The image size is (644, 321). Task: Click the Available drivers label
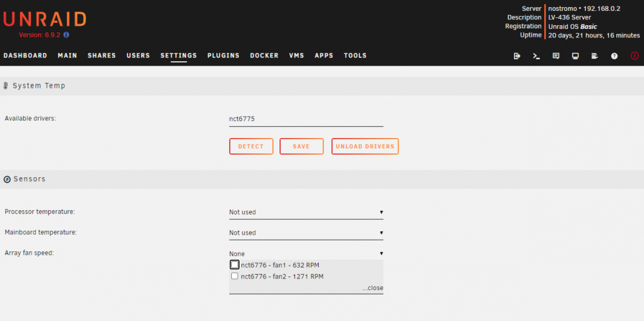(30, 119)
